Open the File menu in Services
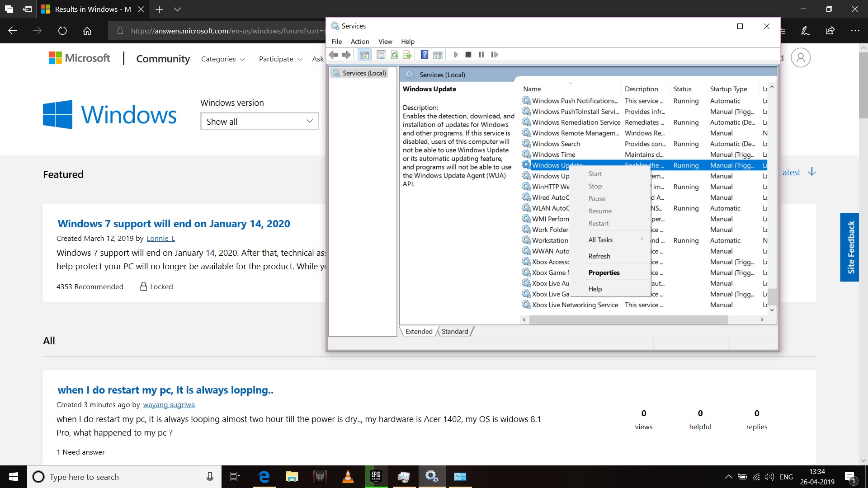This screenshot has height=488, width=868. [x=337, y=41]
